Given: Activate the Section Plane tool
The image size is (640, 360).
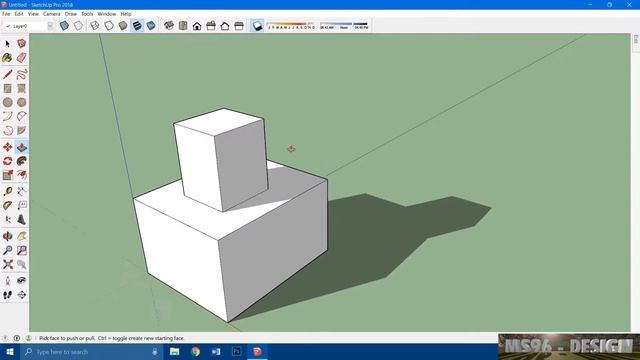Looking at the screenshot, I should tap(22, 295).
